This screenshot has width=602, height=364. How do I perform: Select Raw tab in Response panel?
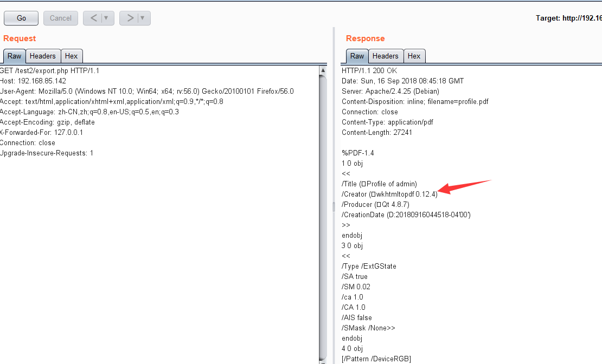(x=357, y=56)
